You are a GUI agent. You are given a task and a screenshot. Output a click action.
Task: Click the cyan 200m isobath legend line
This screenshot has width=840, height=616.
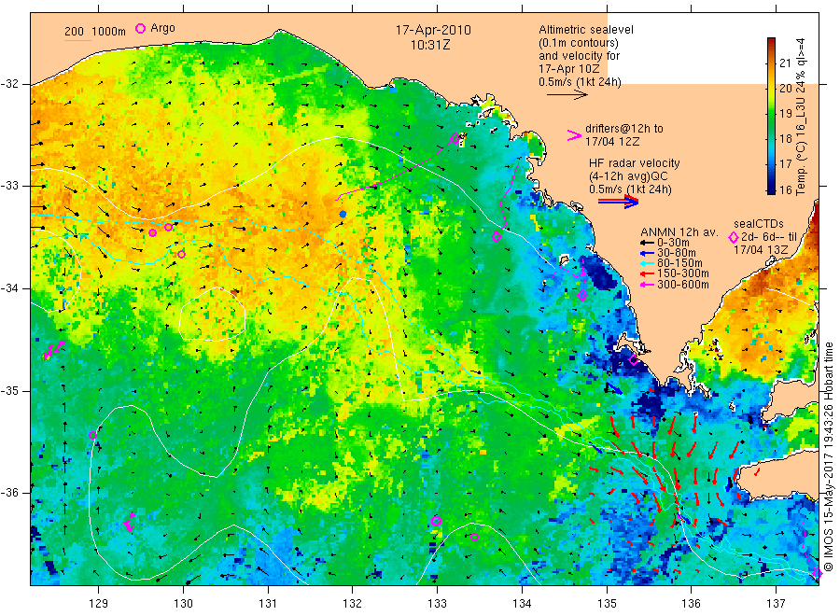[x=77, y=40]
